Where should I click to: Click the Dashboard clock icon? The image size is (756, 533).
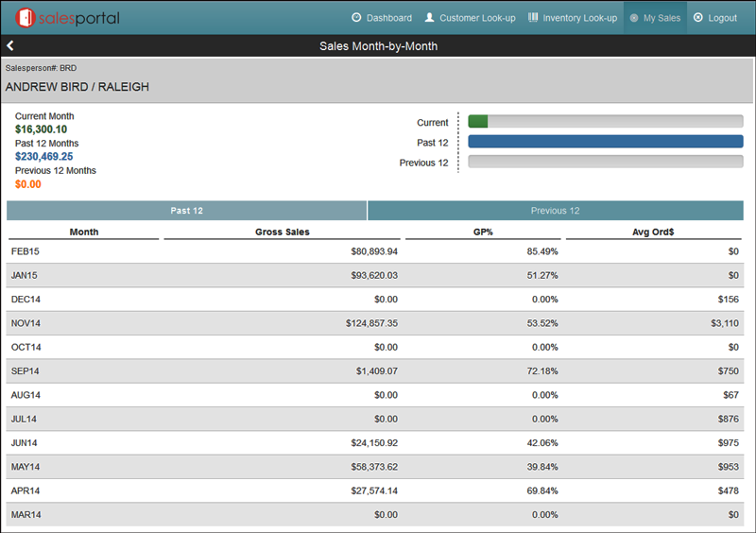point(356,18)
